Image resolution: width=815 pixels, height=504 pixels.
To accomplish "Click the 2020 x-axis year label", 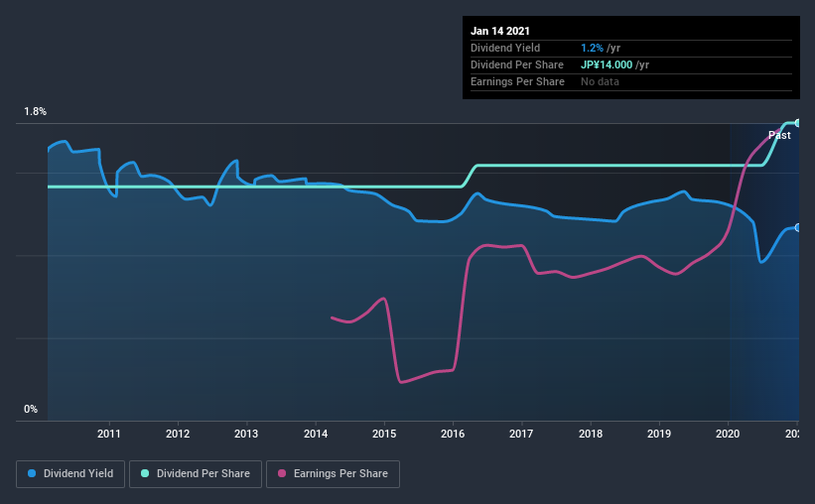I will 728,434.
